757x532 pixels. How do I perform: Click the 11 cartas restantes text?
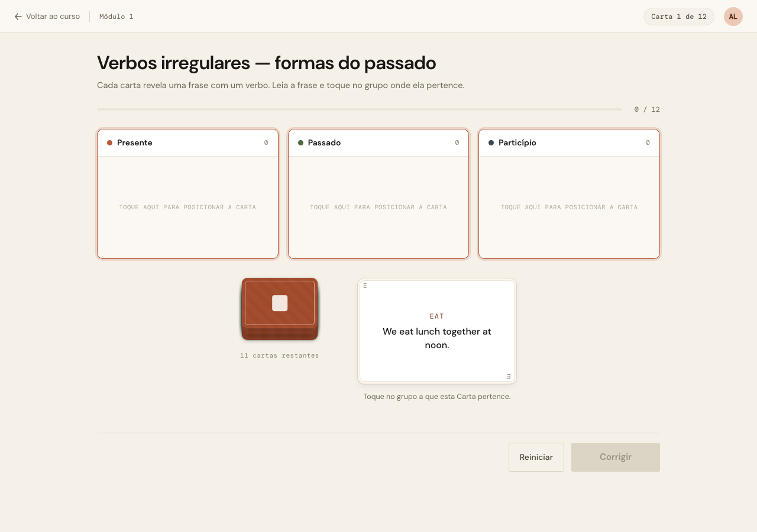[x=280, y=355]
